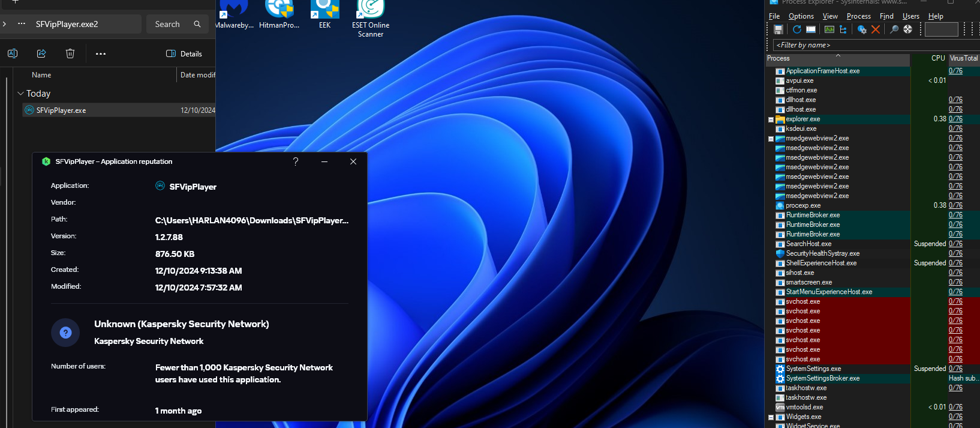This screenshot has width=980, height=428.
Task: Open the Help menu in Process Explorer
Action: (x=936, y=16)
